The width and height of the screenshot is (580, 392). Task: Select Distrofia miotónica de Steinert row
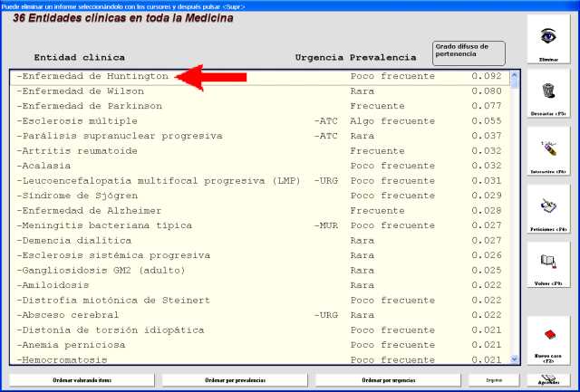point(260,301)
